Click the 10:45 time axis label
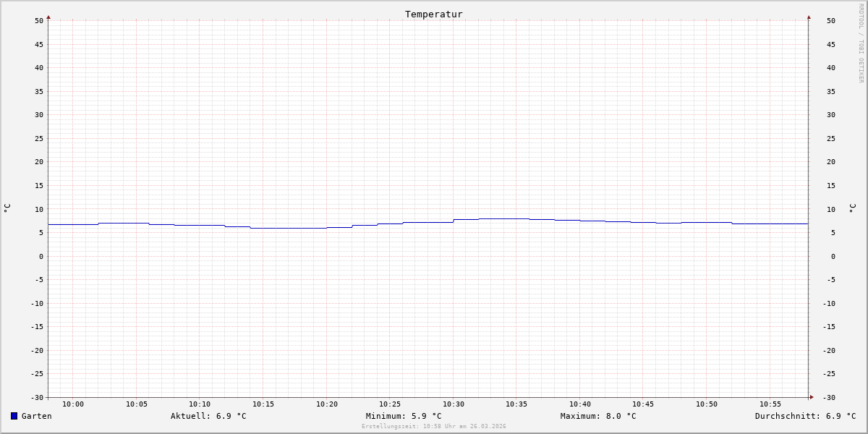The image size is (868, 434). pos(643,404)
